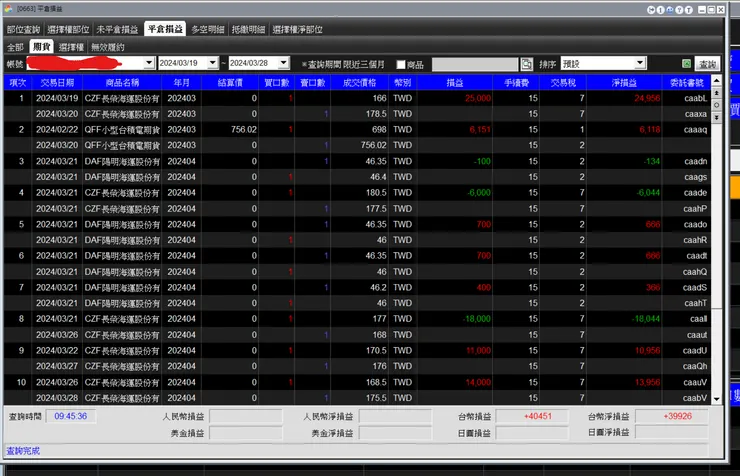740x476 pixels.
Task: Click the 'T' font round icon
Action: [x=689, y=9]
